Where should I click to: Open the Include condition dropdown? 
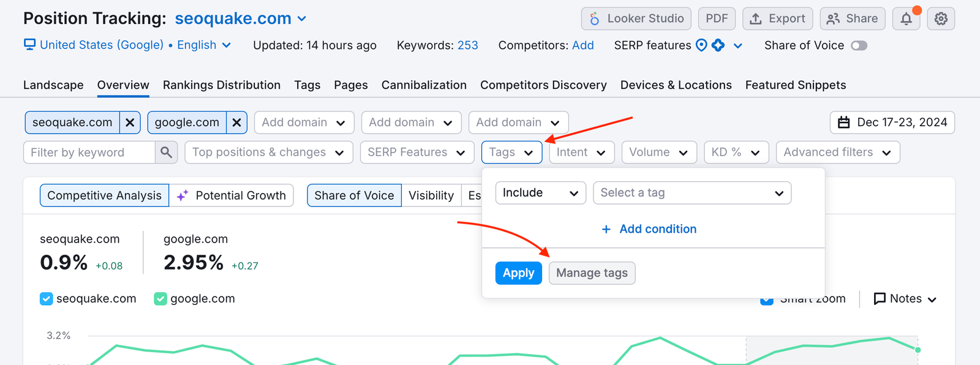pyautogui.click(x=540, y=193)
